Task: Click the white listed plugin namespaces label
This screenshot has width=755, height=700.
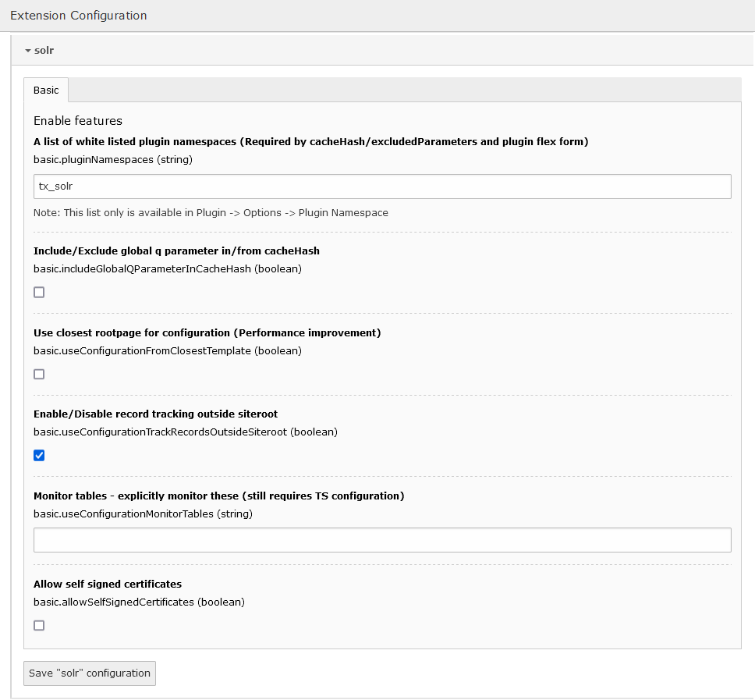Action: pos(310,142)
